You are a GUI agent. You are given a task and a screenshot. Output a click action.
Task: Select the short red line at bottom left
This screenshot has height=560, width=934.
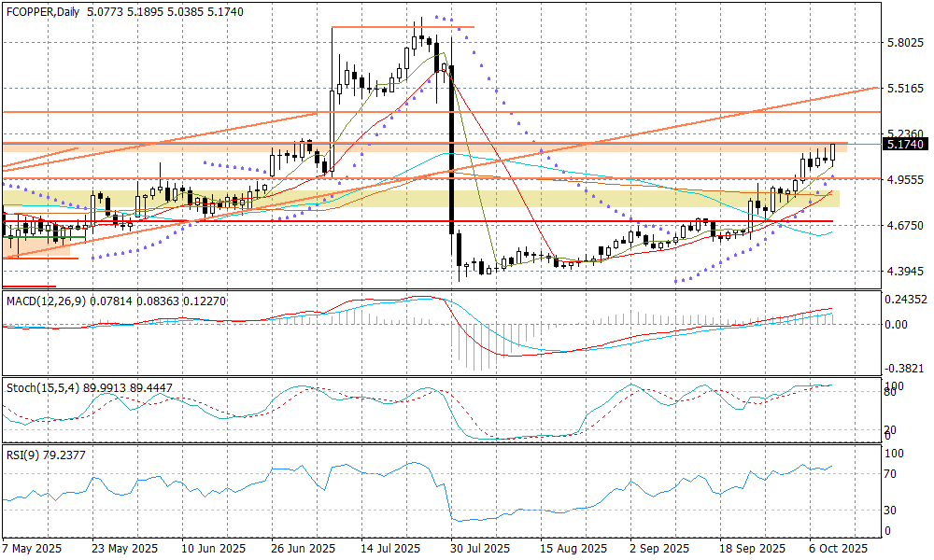pos(28,287)
